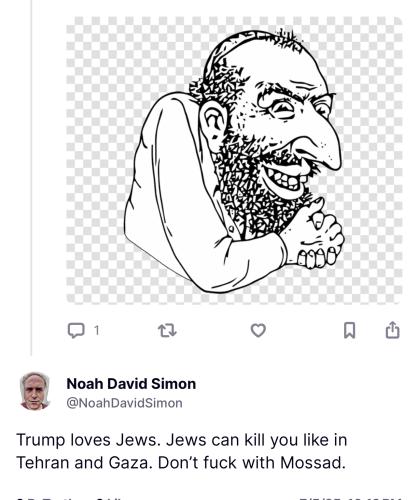Open the profile avatar photo
This screenshot has height=500, width=418.
click(x=35, y=391)
